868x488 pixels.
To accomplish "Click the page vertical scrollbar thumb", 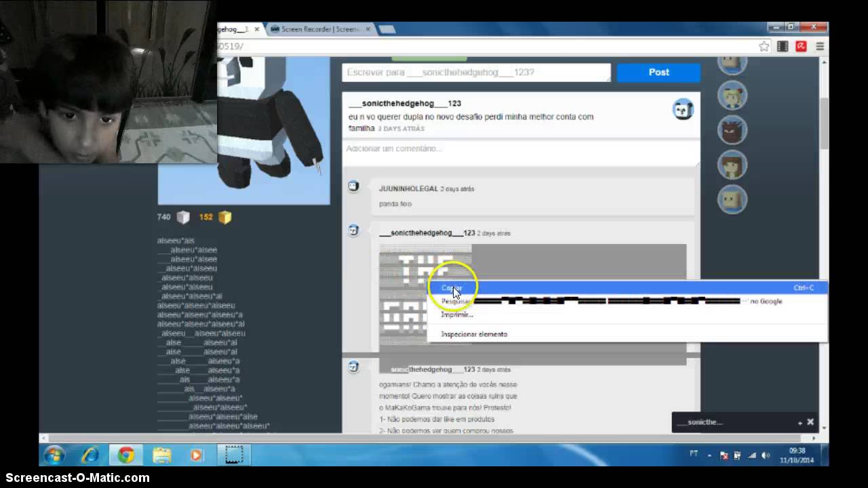I will tap(824, 123).
